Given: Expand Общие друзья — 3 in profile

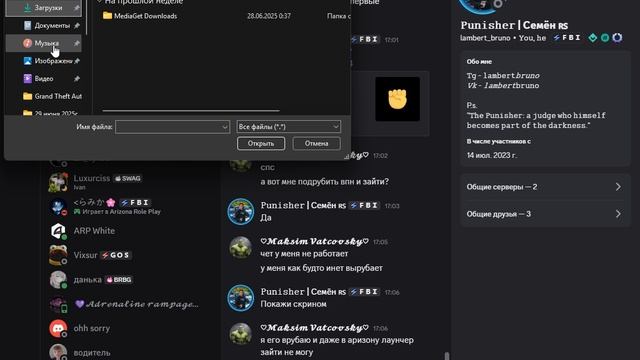Looking at the screenshot, I should (x=545, y=214).
